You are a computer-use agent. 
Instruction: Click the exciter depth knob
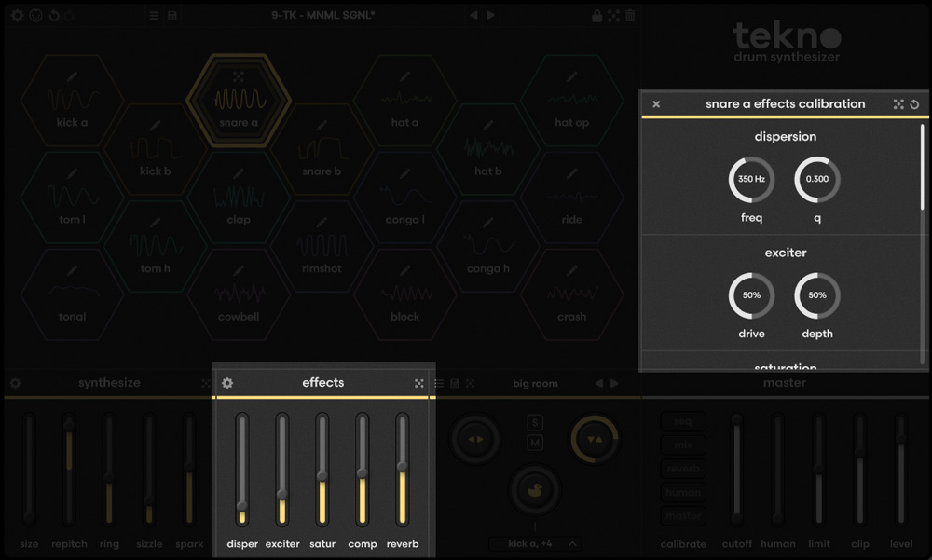817,296
